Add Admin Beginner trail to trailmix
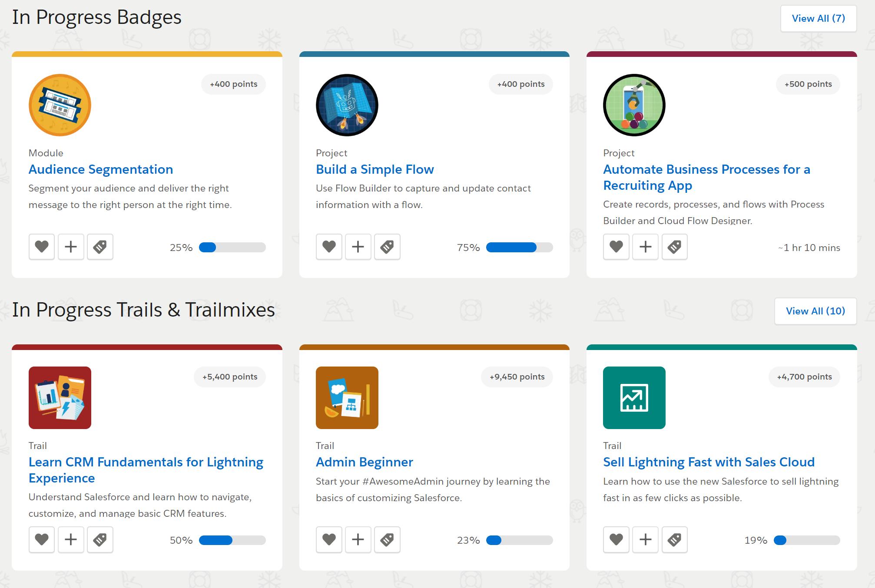Image resolution: width=875 pixels, height=588 pixels. 358,540
